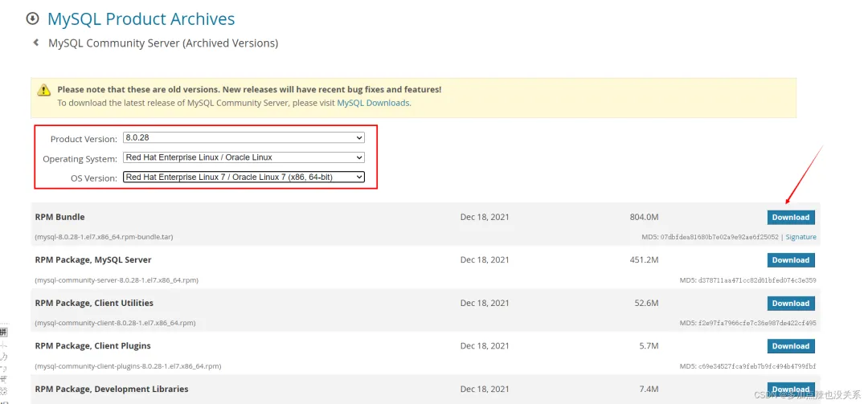
Task: Open the Product Version 8.0.28 dropdown
Action: [244, 138]
